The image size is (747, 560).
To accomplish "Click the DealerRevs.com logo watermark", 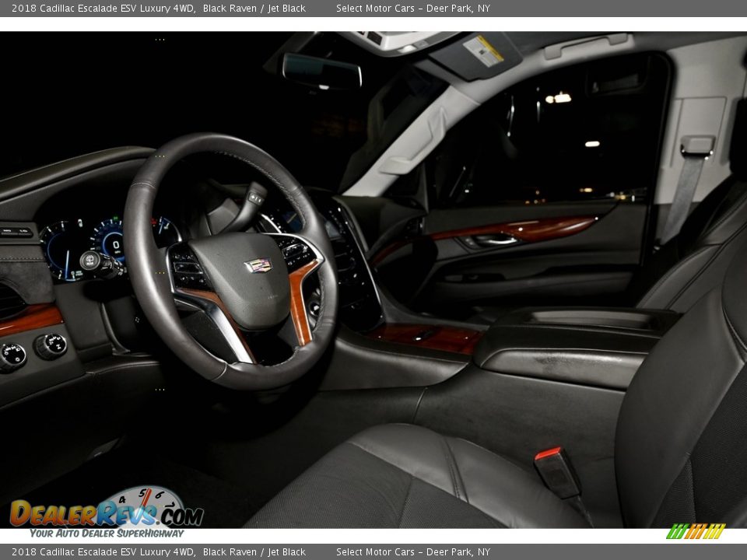I will coord(106,512).
